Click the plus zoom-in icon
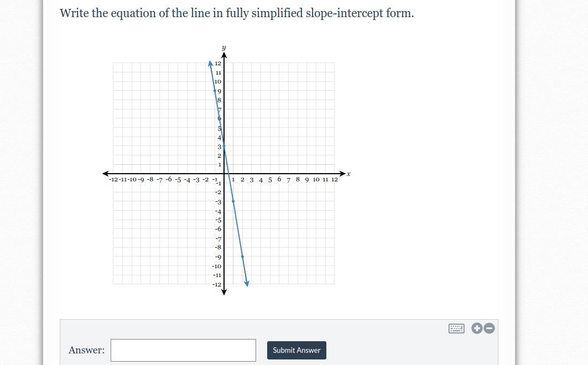Image resolution: width=588 pixels, height=365 pixels. (477, 328)
